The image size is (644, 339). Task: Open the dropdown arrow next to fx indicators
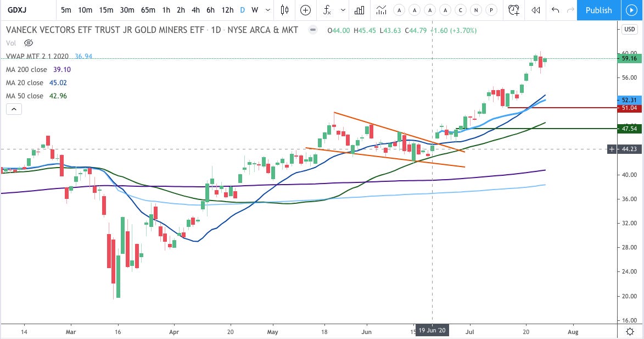click(343, 10)
